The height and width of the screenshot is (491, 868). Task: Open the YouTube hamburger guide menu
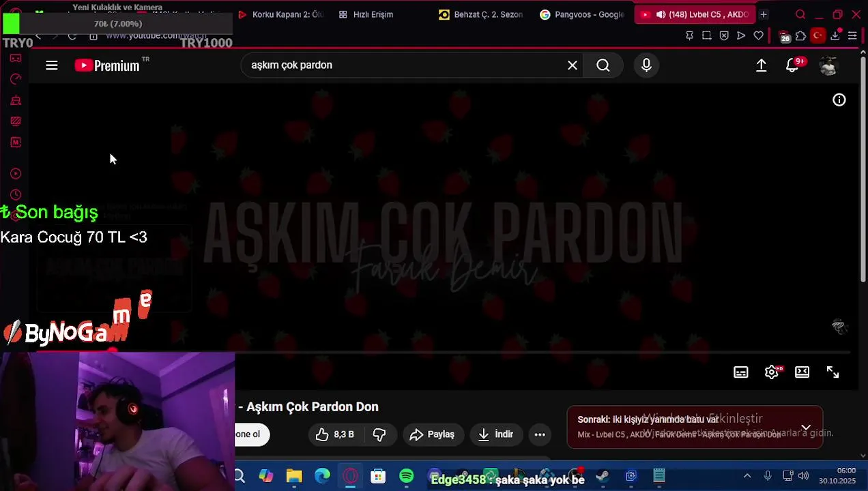[52, 65]
